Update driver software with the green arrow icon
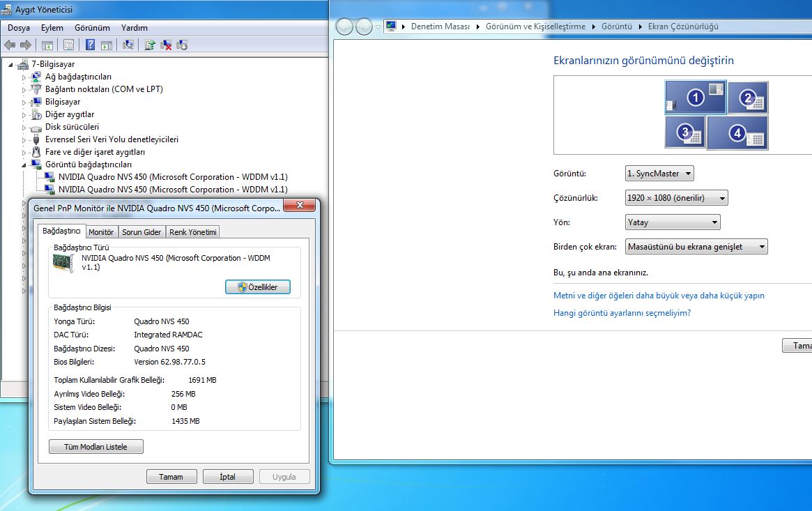 coord(150,45)
